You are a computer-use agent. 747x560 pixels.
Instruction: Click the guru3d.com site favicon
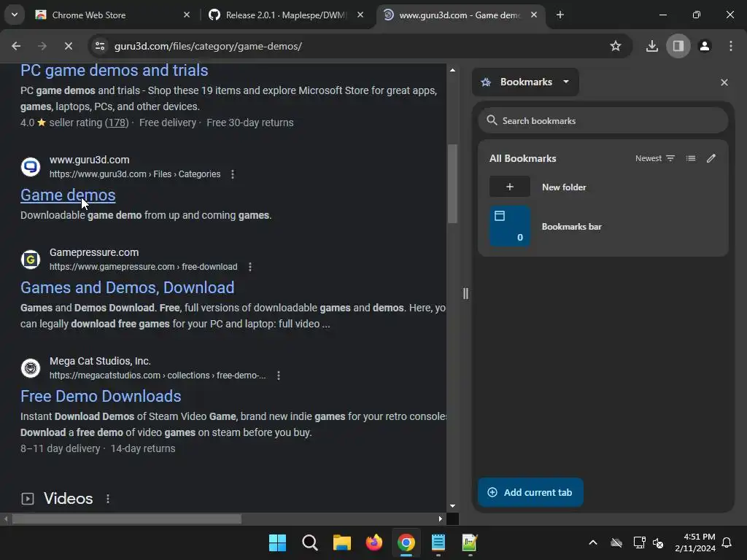31,167
